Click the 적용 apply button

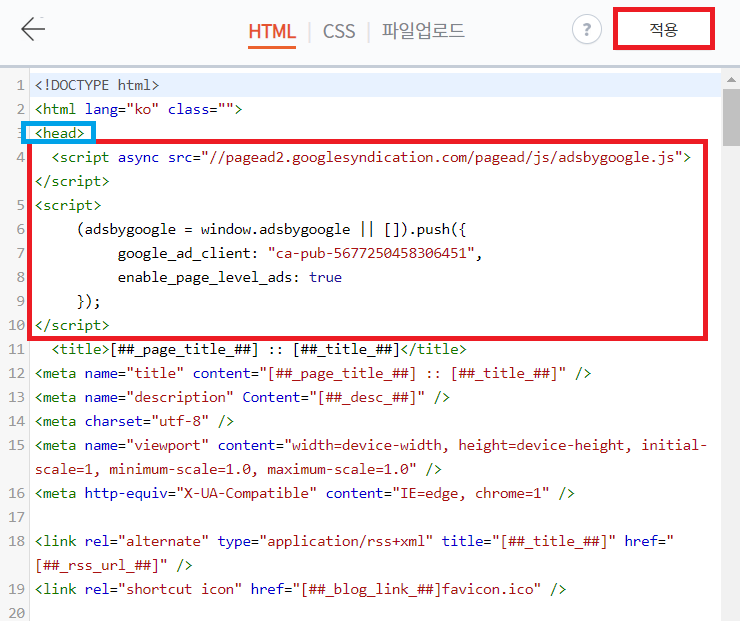664,29
